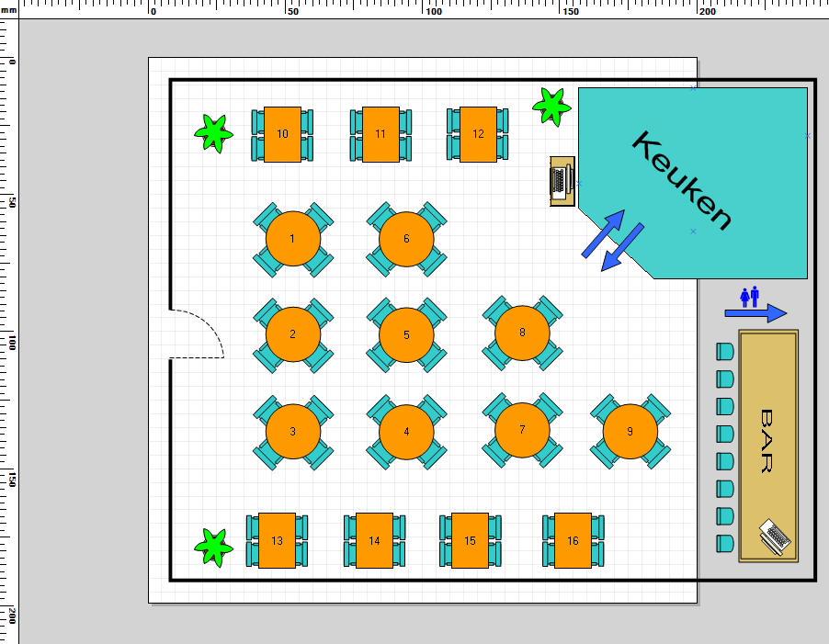Click the green plant beside table 13

(213, 547)
